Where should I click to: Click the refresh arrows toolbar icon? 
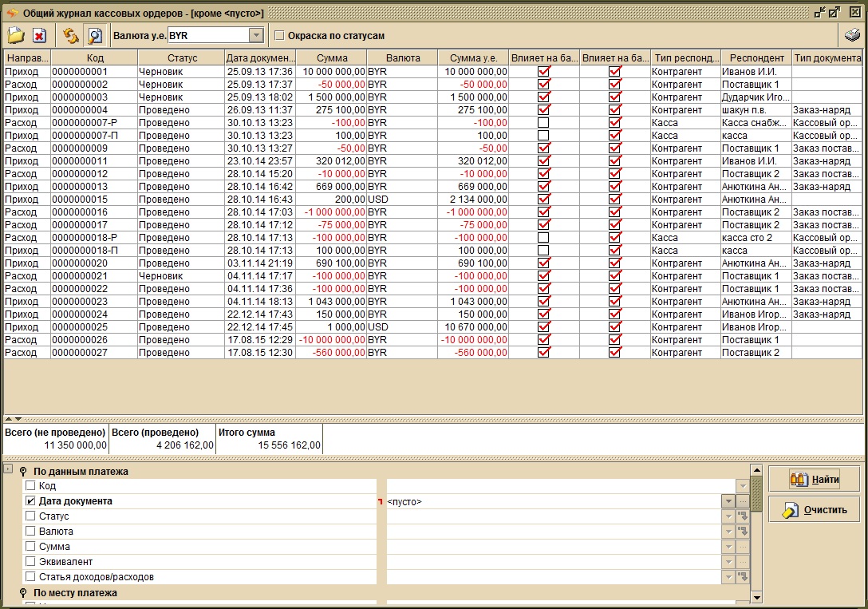point(70,35)
